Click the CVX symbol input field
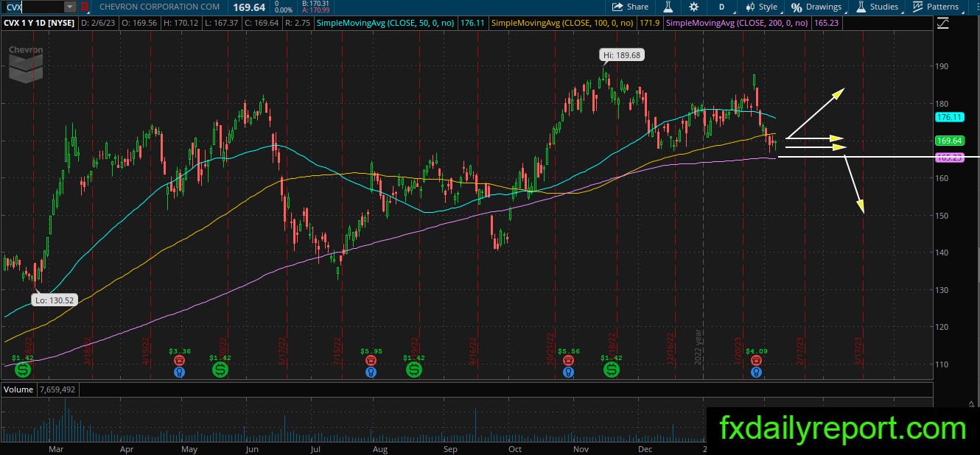The height and width of the screenshot is (455, 980). (x=33, y=7)
